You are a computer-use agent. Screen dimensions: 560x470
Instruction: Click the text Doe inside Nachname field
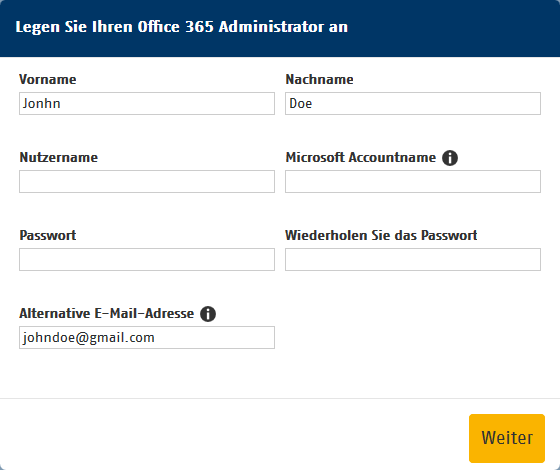[300, 104]
